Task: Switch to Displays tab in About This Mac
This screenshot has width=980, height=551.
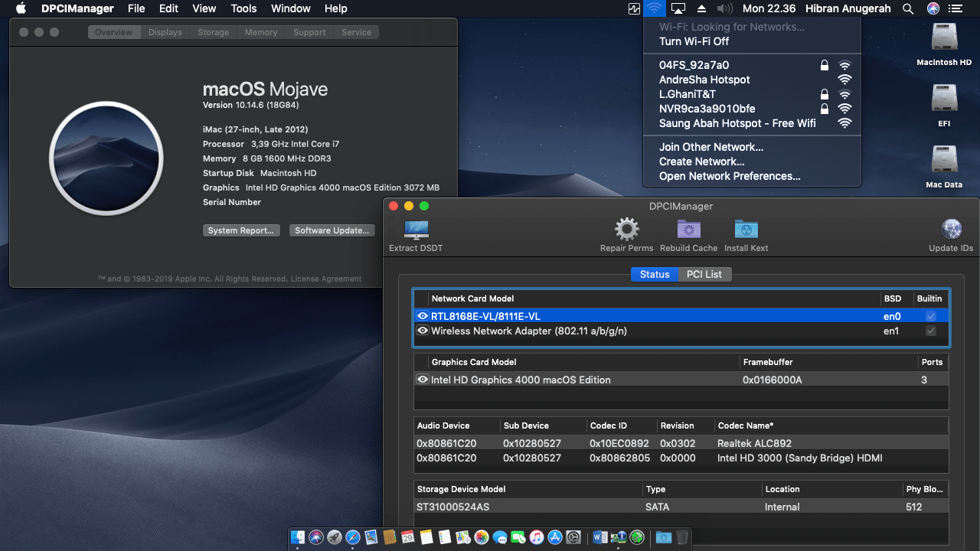Action: 165,32
